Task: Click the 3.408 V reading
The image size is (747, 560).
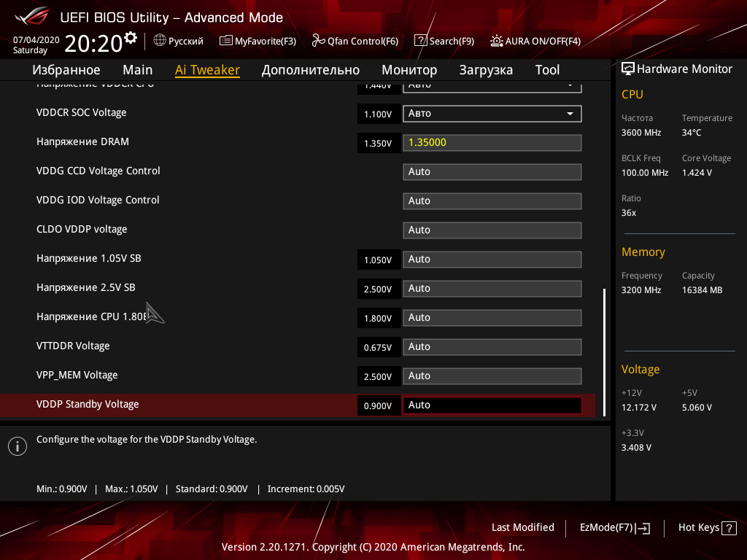Action: pos(636,448)
